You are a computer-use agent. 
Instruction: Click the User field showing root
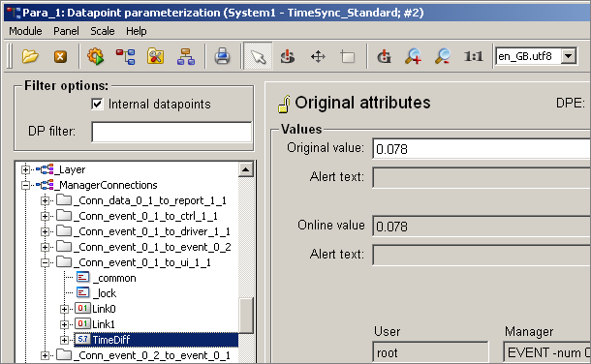click(430, 352)
